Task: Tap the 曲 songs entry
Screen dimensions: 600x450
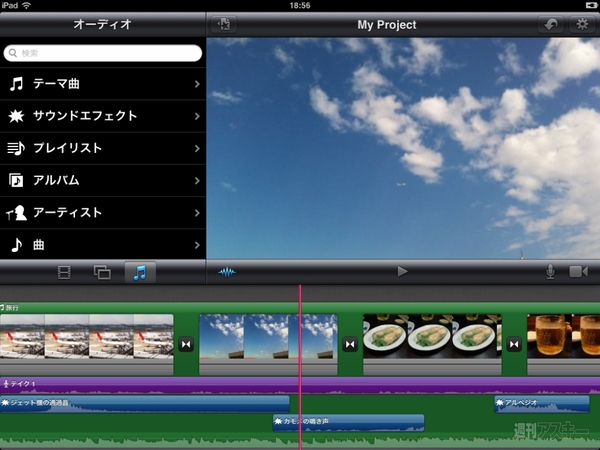Action: point(103,244)
